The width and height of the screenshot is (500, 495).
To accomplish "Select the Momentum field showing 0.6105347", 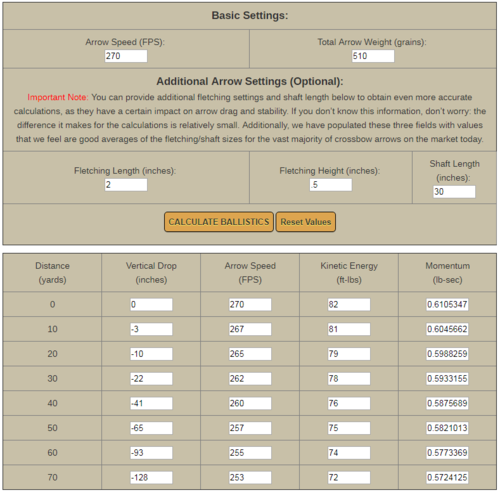I will 447,304.
